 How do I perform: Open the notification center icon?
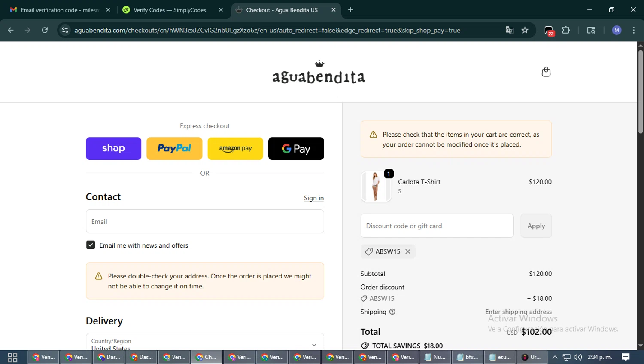coord(626,357)
